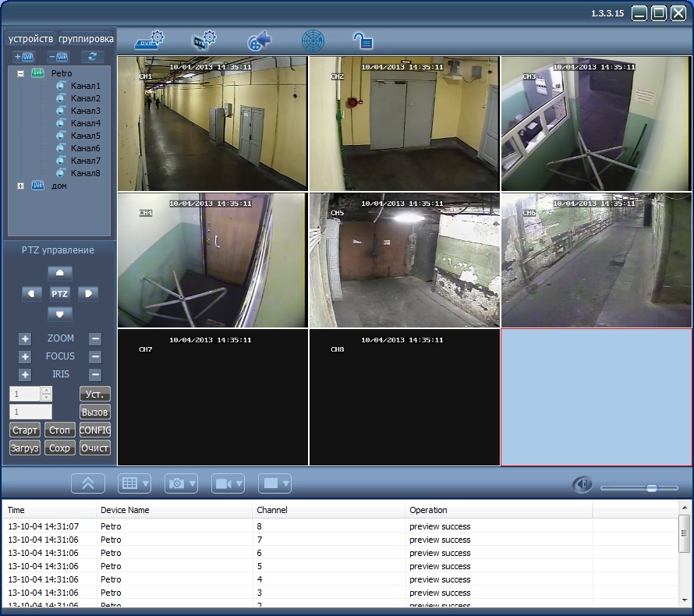
Task: Select Канал3 in device tree
Action: [x=86, y=111]
